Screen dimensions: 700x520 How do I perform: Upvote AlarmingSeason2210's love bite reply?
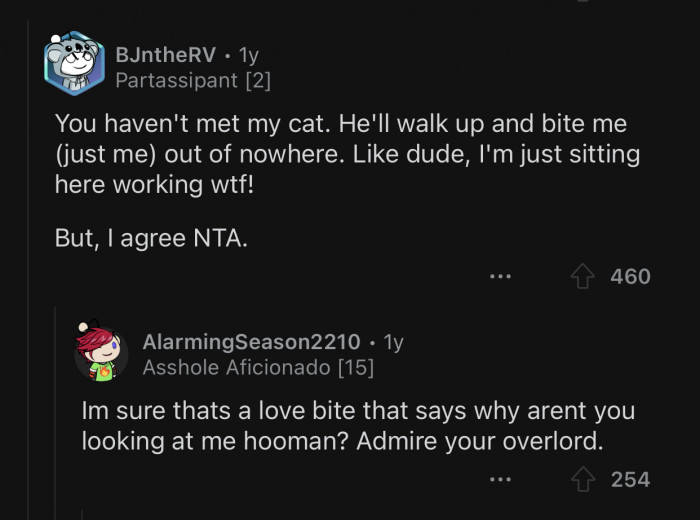click(582, 480)
